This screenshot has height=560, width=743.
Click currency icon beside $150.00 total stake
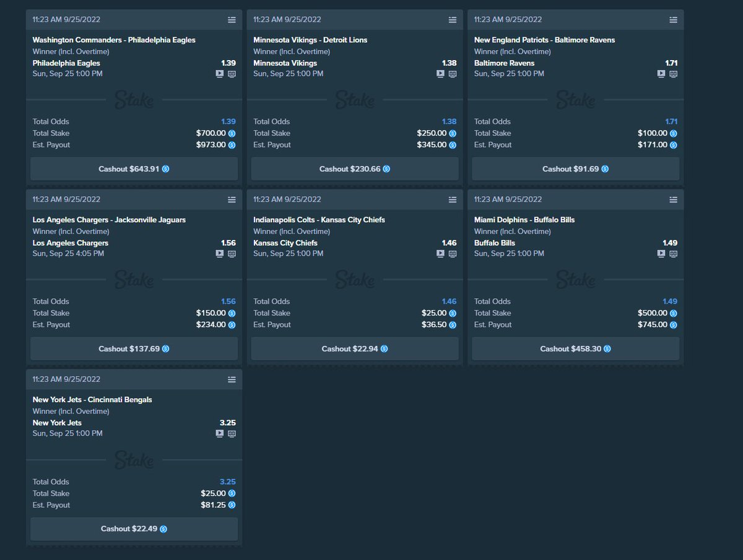coord(232,314)
